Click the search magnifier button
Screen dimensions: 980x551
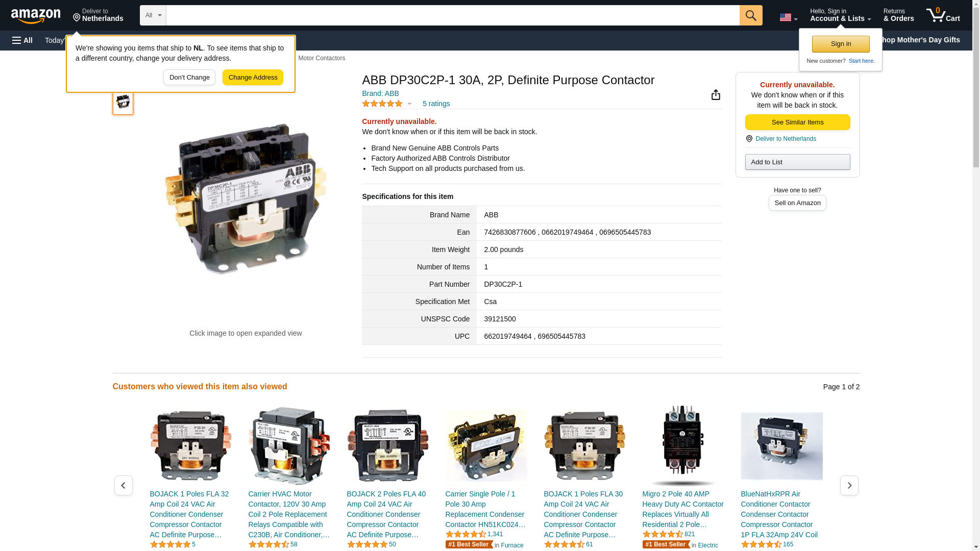751,15
